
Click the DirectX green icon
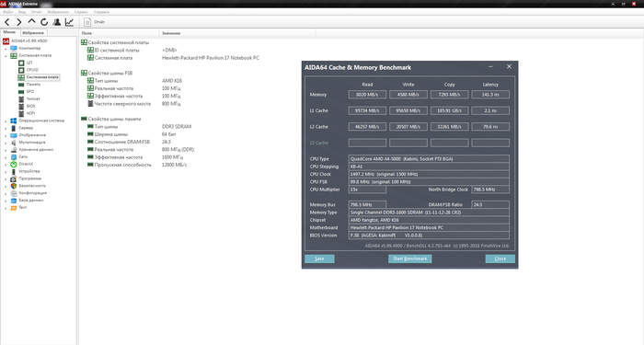pyautogui.click(x=14, y=164)
